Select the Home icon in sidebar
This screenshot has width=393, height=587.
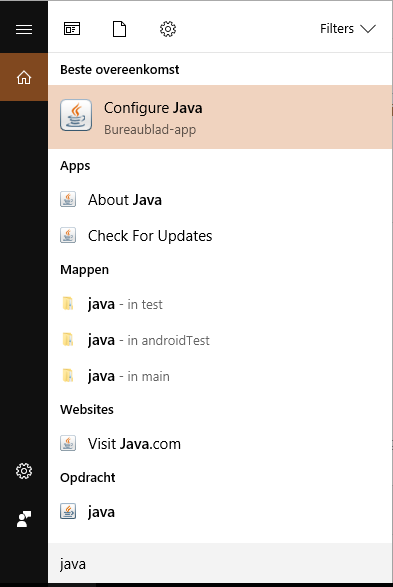coord(24,77)
